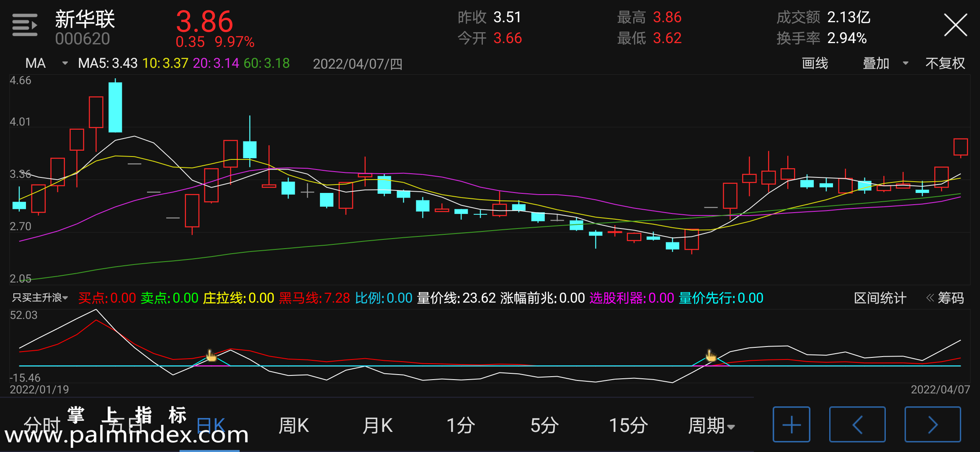Tap the MA20 value 3.14
The image size is (980, 452).
click(x=216, y=63)
